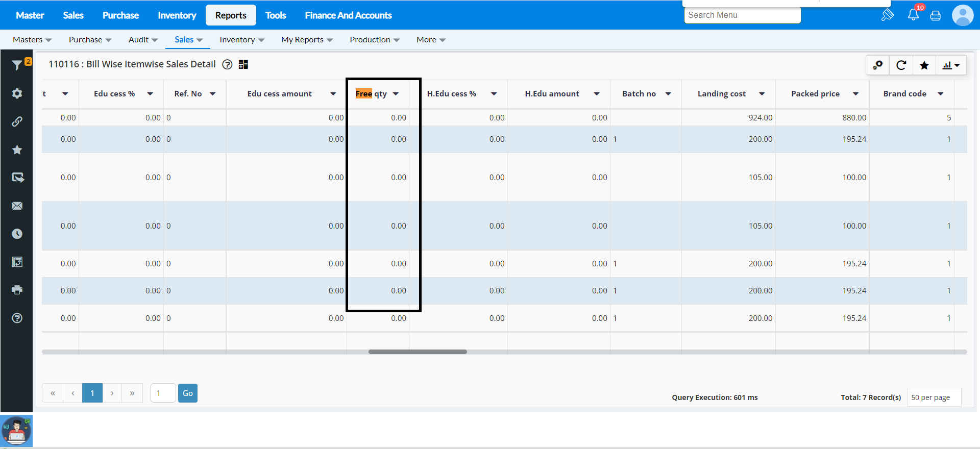This screenshot has height=449, width=980.
Task: Click the link chain icon in sidebar
Action: coord(17,121)
